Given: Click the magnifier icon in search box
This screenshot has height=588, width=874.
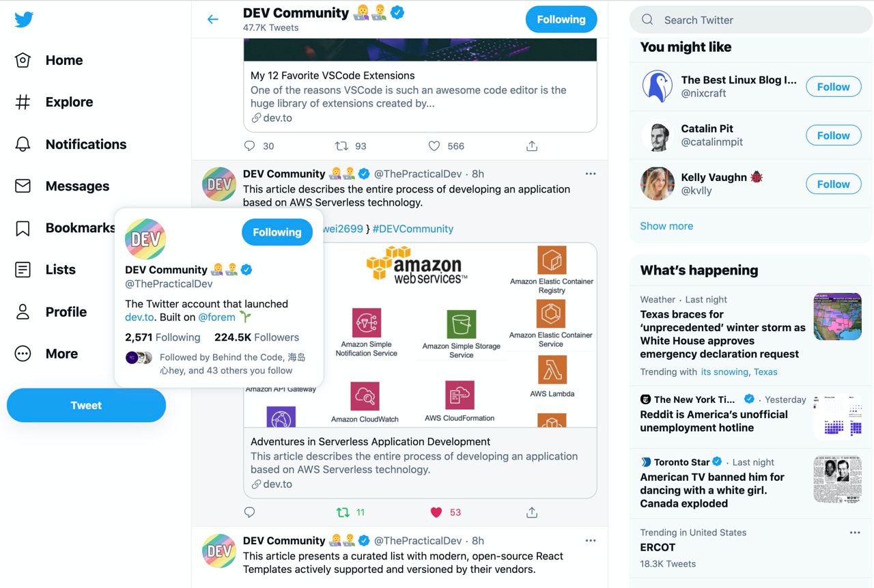Looking at the screenshot, I should (x=647, y=20).
